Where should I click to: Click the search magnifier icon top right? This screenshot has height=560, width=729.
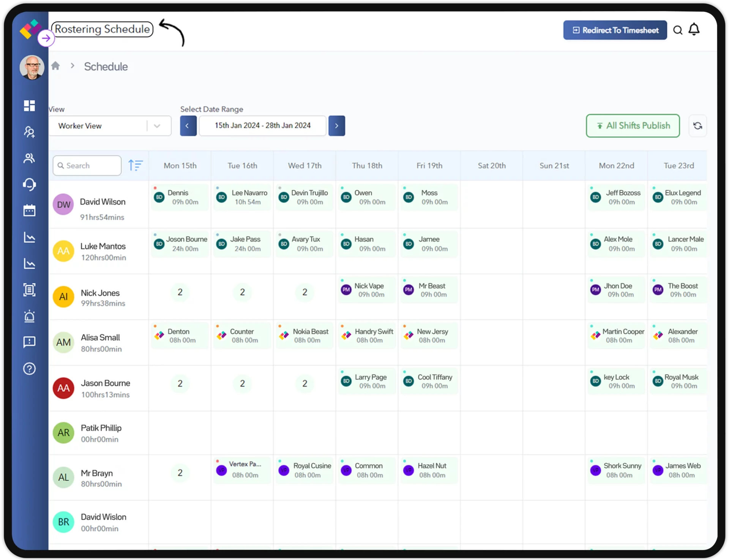point(677,30)
